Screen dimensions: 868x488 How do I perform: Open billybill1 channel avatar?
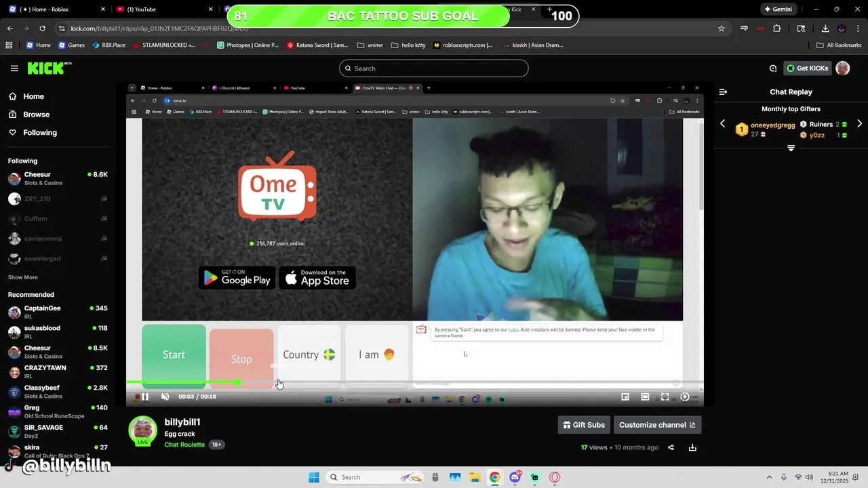pos(143,430)
